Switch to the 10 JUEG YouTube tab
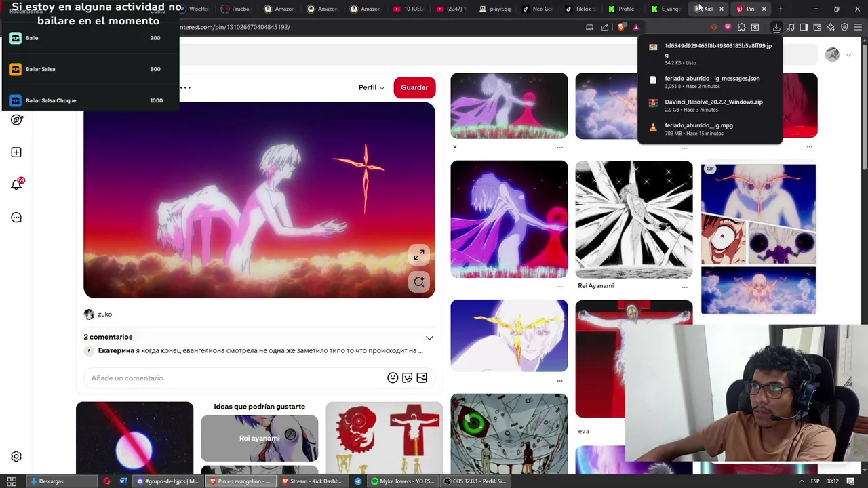Image resolution: width=868 pixels, height=488 pixels. [x=409, y=9]
